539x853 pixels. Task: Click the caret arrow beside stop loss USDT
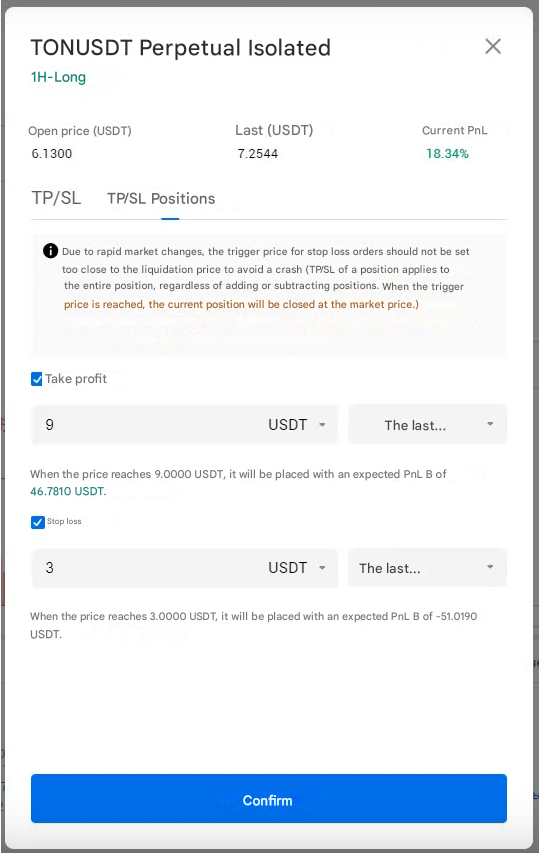tap(322, 568)
